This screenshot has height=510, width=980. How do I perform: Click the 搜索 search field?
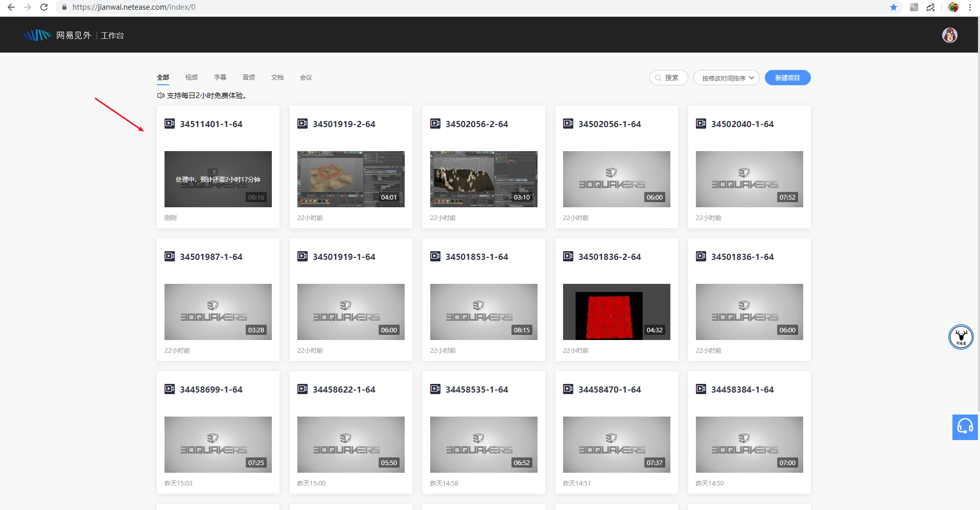click(x=669, y=78)
